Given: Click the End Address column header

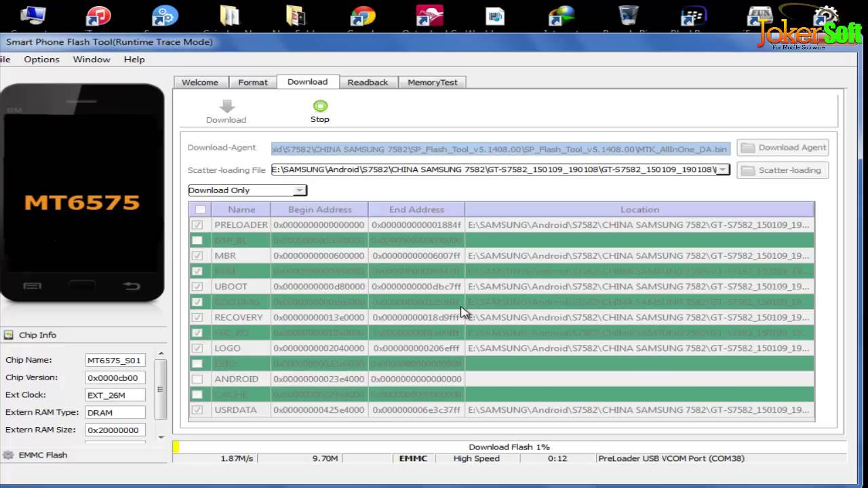Looking at the screenshot, I should point(416,209).
